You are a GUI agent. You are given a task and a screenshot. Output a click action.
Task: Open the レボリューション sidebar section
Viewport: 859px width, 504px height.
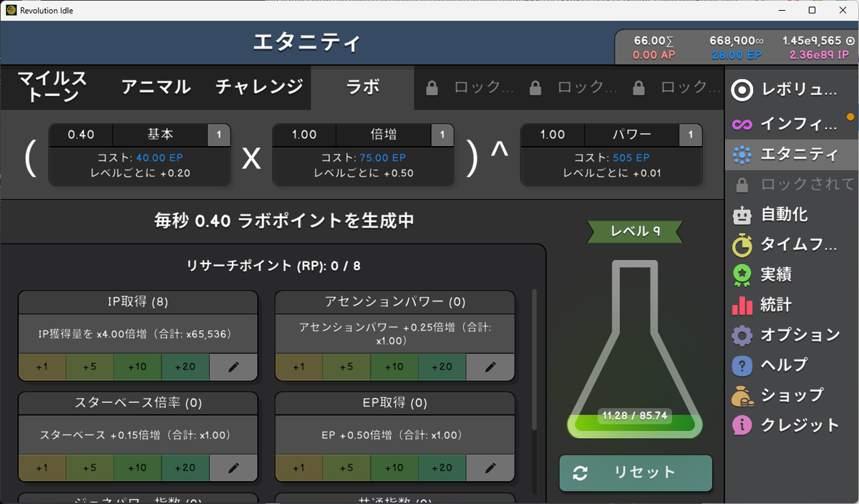pos(791,91)
